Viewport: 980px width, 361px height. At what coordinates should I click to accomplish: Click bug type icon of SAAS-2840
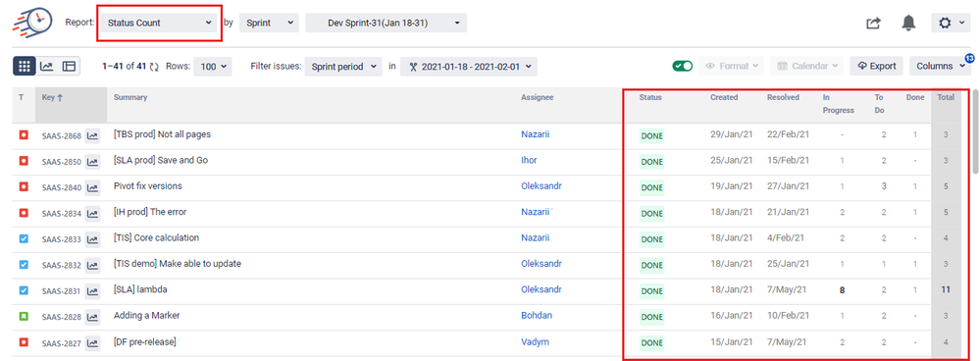[x=24, y=186]
